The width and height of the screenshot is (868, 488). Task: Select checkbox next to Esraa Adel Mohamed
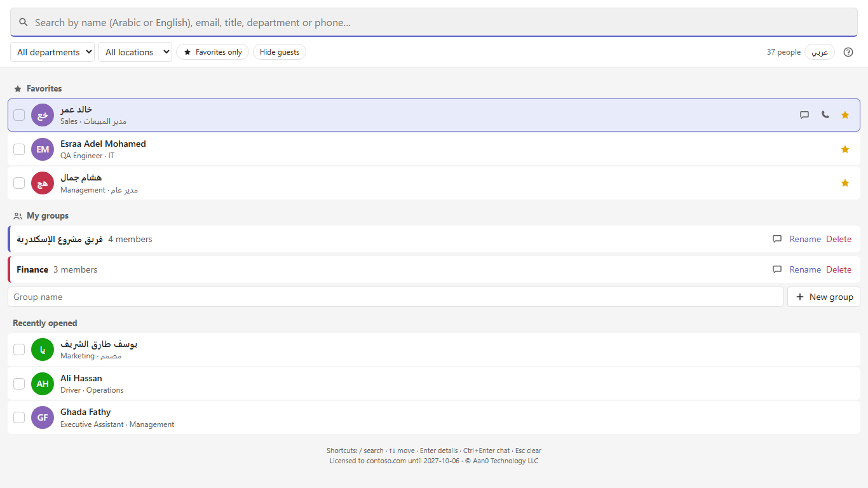(19, 149)
